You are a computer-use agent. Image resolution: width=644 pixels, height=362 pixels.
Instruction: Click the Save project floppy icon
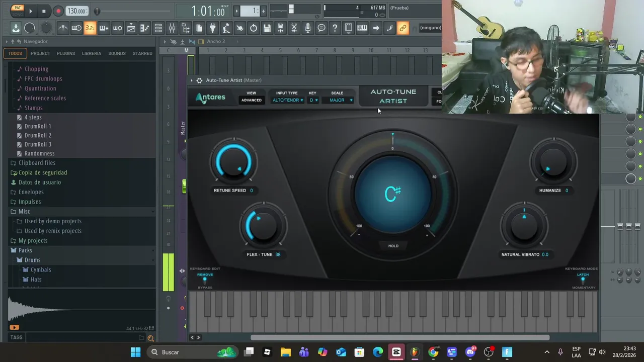(267, 28)
